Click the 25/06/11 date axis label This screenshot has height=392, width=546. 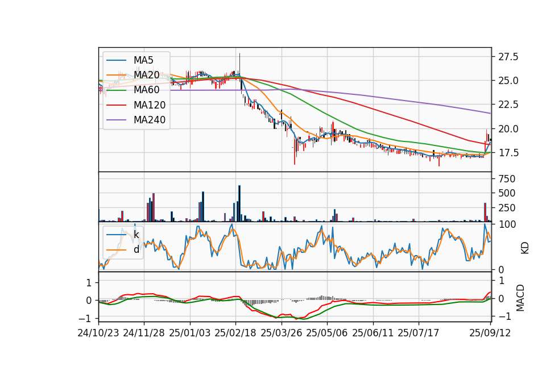(373, 333)
